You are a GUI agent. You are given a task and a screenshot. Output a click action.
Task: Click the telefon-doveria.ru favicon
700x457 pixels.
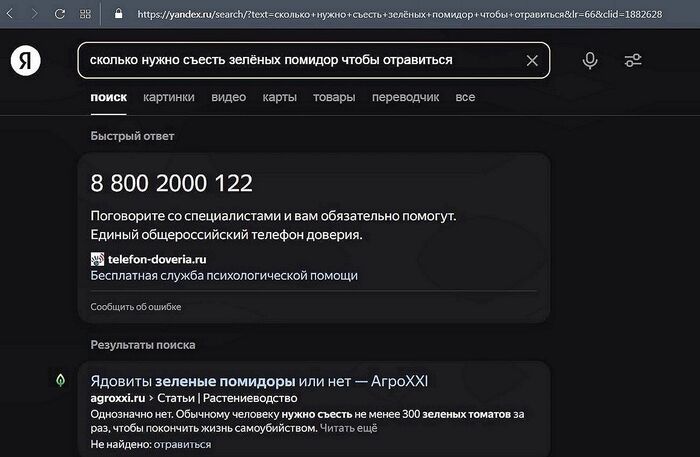pos(97,259)
